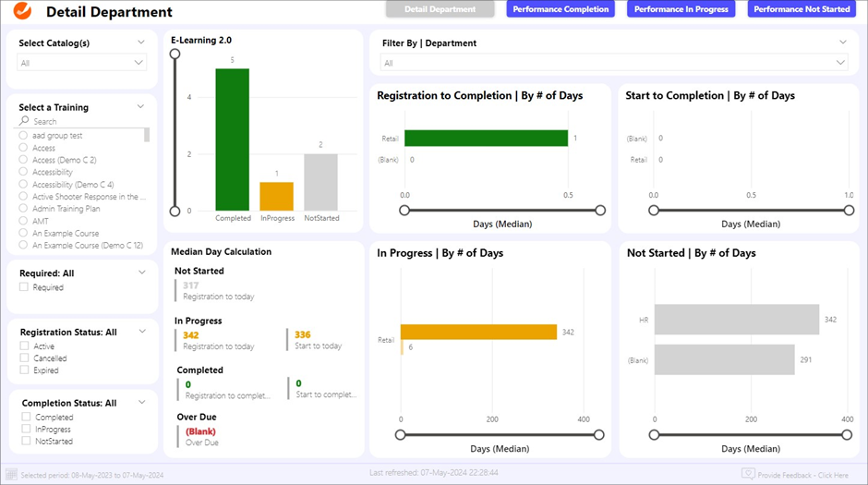The height and width of the screenshot is (485, 868).
Task: Click the gray HR bar in Not Started chart
Action: [736, 320]
